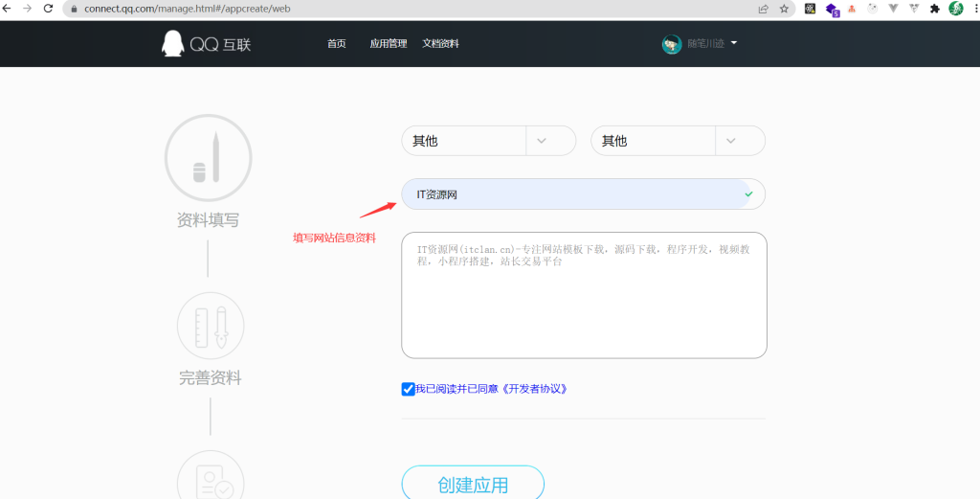This screenshot has width=980, height=499.
Task: Click the QQ penguin logo
Action: (172, 44)
